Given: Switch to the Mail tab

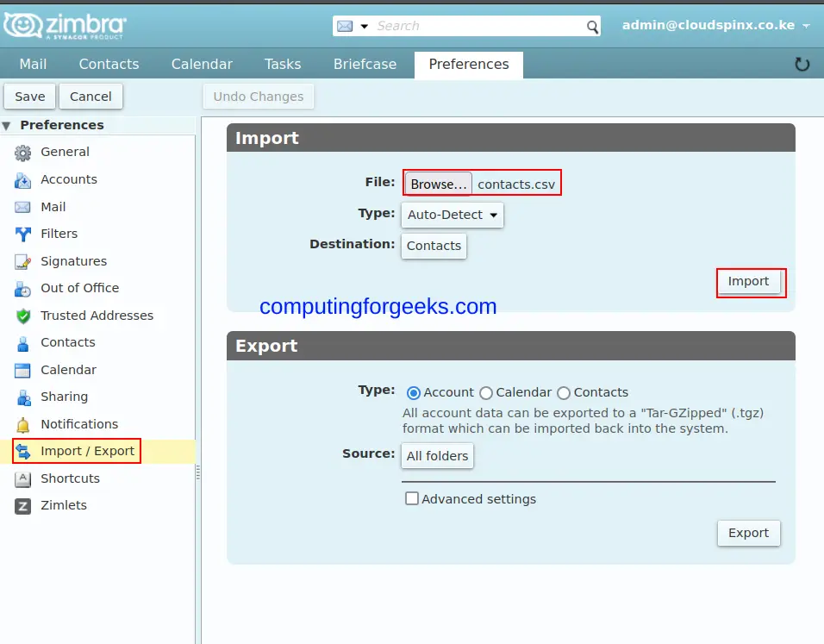Looking at the screenshot, I should pyautogui.click(x=33, y=64).
